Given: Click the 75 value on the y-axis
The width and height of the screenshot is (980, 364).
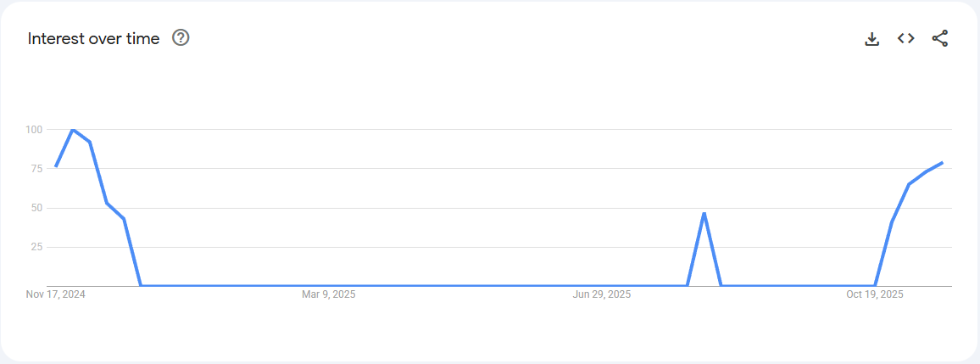Looking at the screenshot, I should (36, 169).
